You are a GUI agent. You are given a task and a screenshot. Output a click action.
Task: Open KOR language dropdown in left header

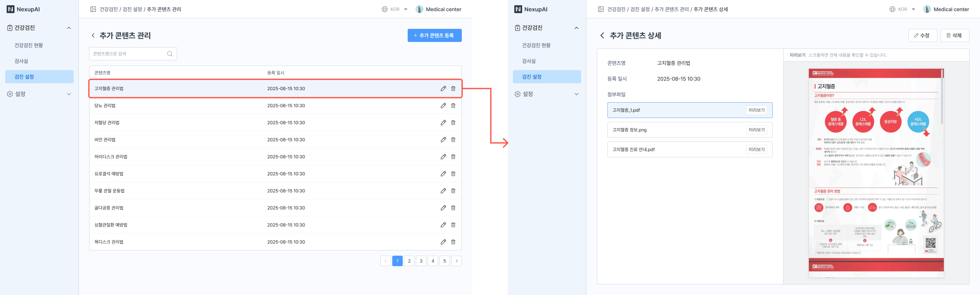(395, 9)
